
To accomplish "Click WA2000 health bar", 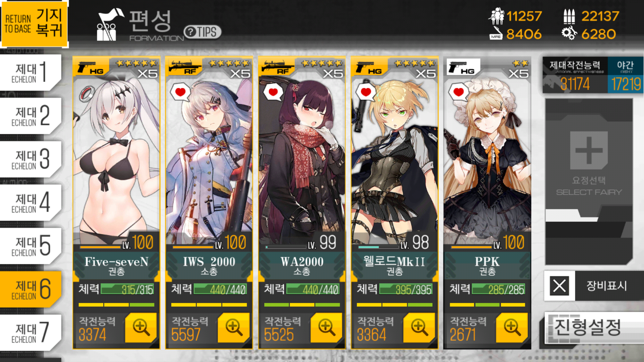I will coord(313,289).
